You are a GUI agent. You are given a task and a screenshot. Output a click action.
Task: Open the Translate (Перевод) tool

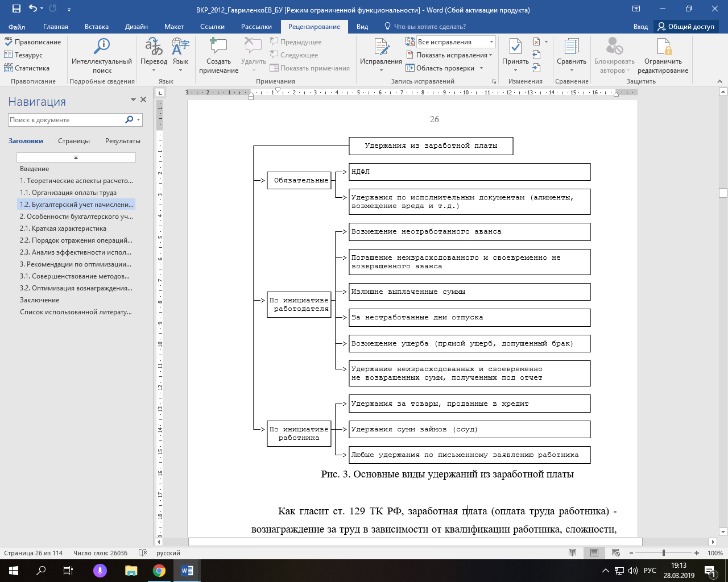pyautogui.click(x=154, y=55)
